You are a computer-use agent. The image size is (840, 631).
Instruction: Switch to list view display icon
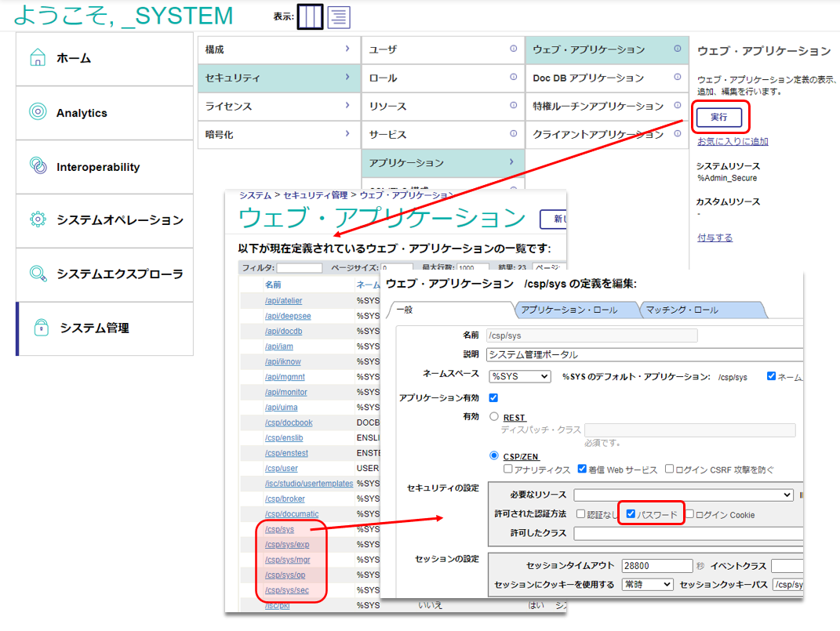[339, 16]
